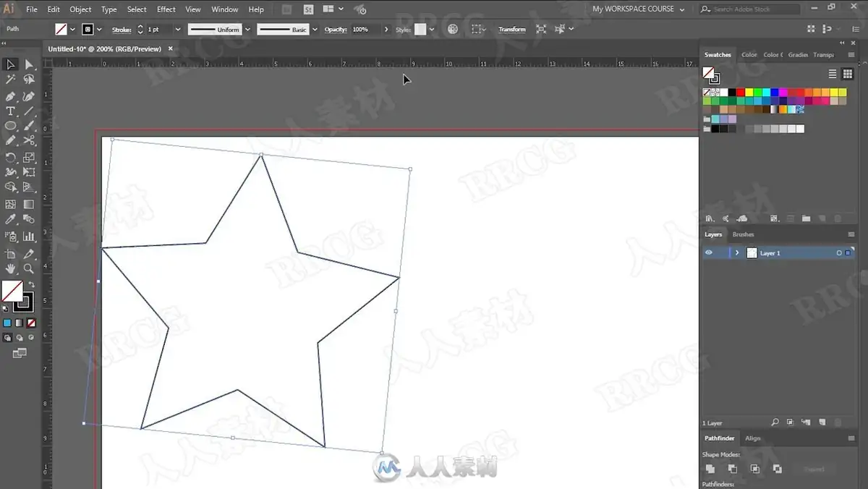The width and height of the screenshot is (868, 489).
Task: Select the Shape Builder tool
Action: (11, 187)
